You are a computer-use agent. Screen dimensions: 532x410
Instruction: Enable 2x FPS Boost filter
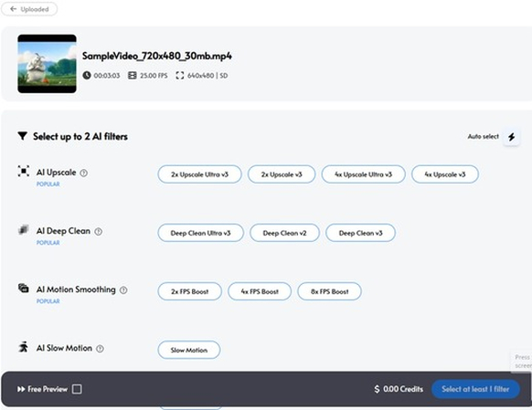(x=189, y=291)
